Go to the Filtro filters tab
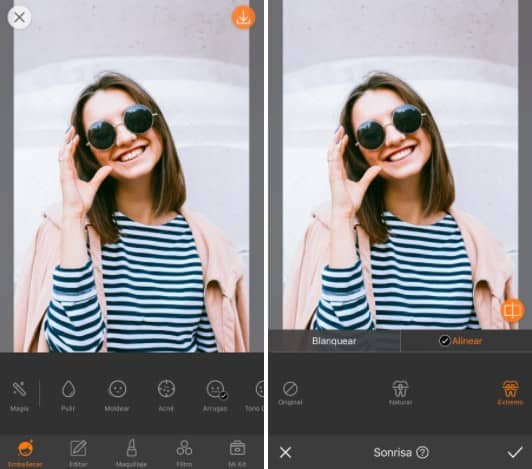532x469 pixels. point(184,453)
